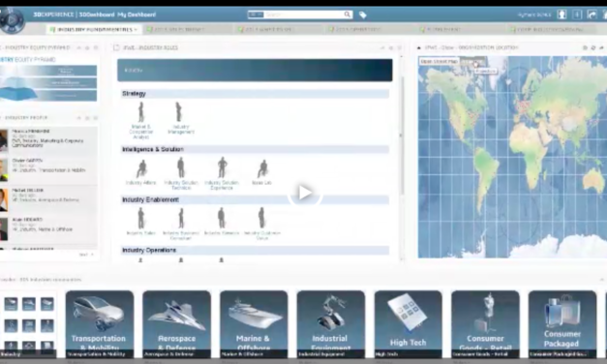607x364 pixels.
Task: Select the Industry Services role figure
Action: coord(222,221)
